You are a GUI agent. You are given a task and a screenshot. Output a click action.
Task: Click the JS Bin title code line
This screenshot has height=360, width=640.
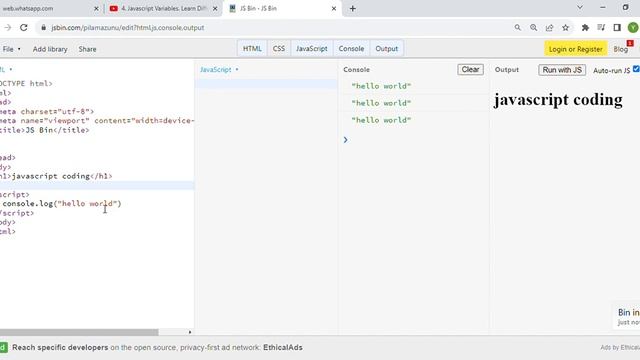point(44,130)
